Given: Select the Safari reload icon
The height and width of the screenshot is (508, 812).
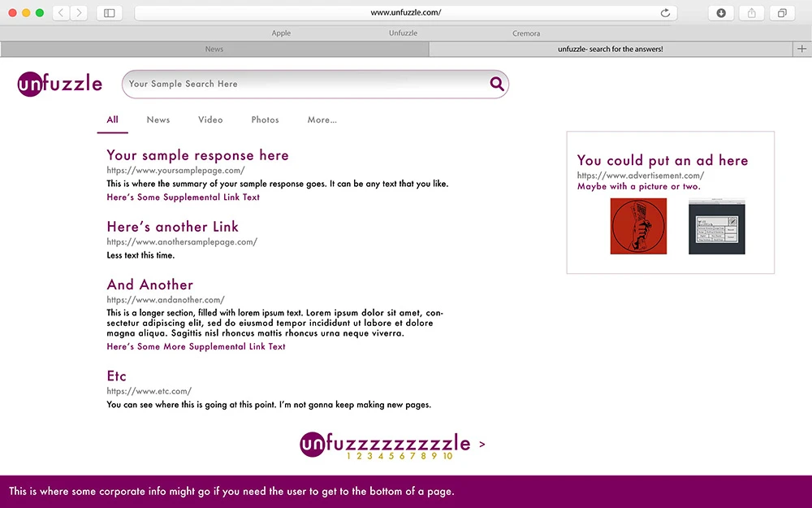Looking at the screenshot, I should coord(665,13).
